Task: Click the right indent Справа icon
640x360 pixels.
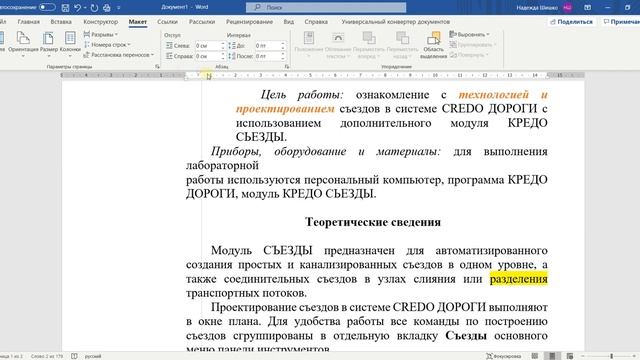Action: pyautogui.click(x=169, y=56)
